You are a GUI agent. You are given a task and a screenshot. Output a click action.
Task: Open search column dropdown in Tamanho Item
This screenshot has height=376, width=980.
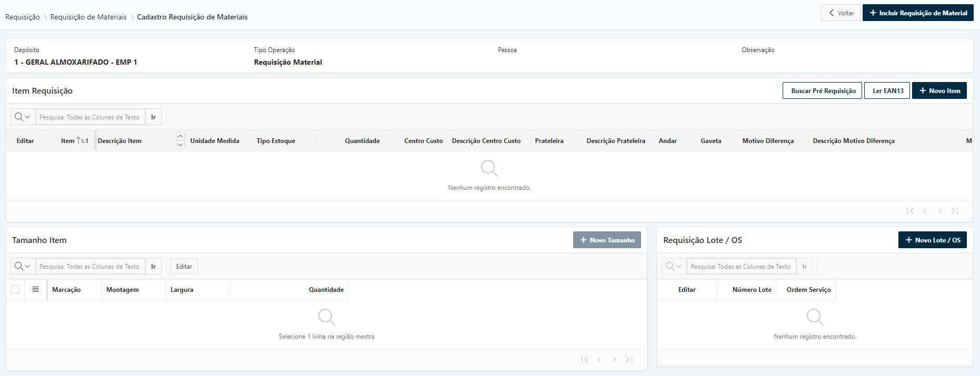(x=23, y=267)
